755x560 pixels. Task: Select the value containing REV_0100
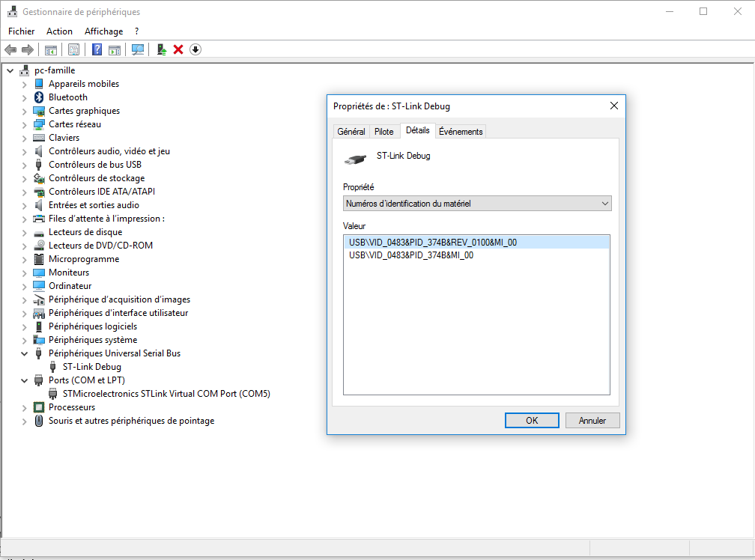[x=476, y=243]
